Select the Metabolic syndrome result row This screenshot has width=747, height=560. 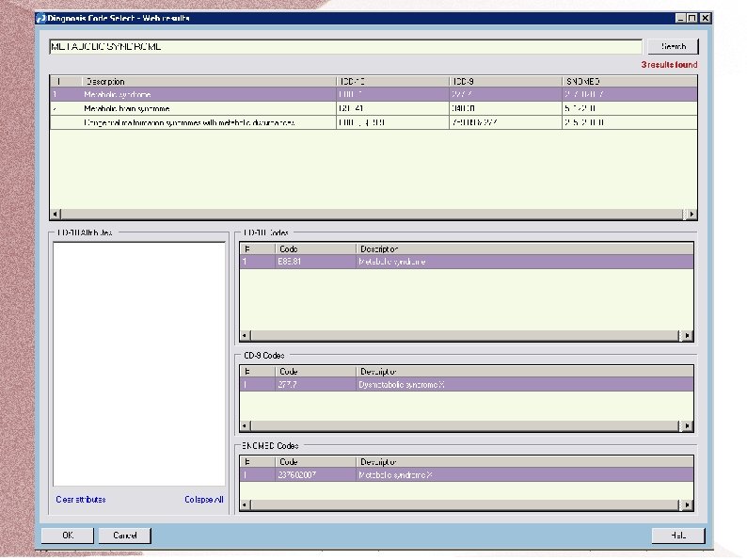373,94
